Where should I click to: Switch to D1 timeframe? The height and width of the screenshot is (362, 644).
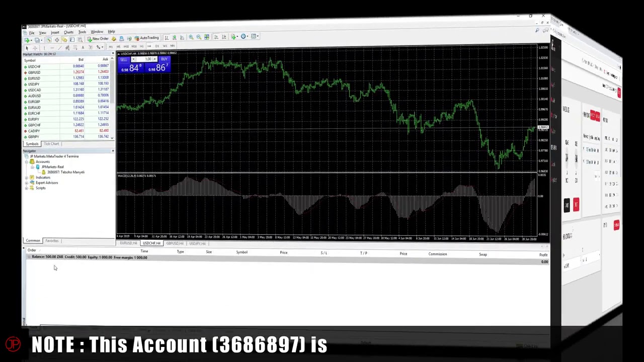click(157, 46)
